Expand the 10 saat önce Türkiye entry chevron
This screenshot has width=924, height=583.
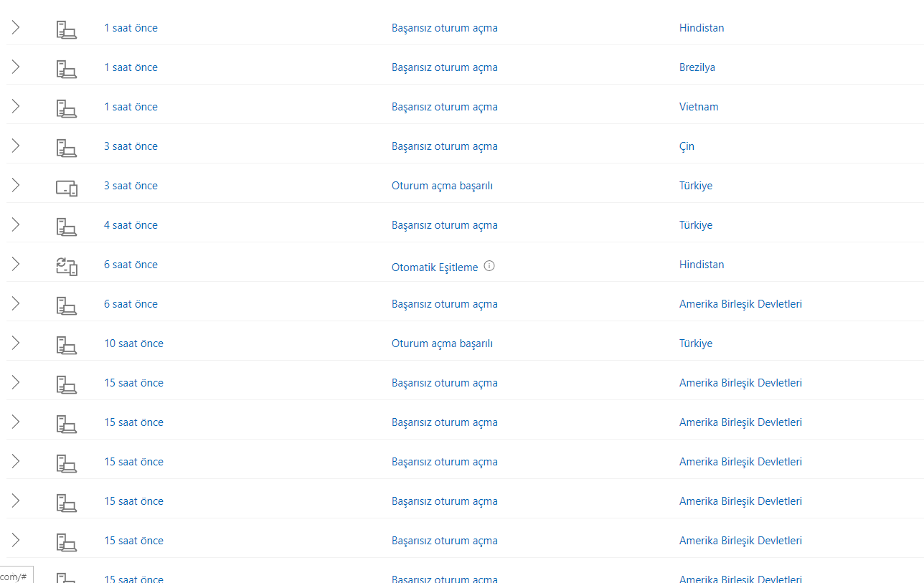[x=16, y=343]
